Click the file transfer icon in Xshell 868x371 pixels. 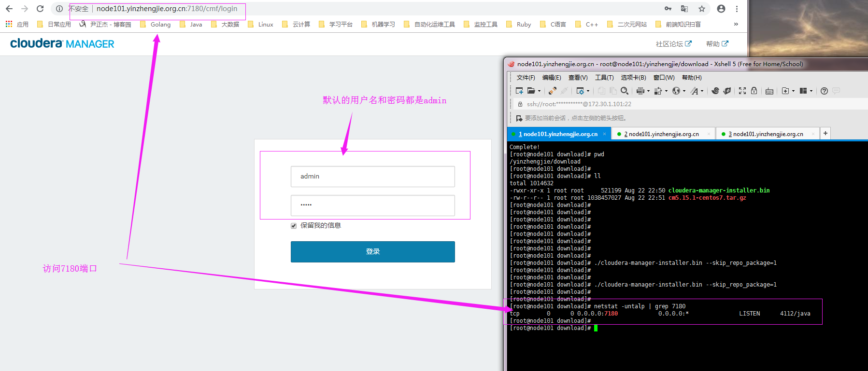(x=658, y=91)
